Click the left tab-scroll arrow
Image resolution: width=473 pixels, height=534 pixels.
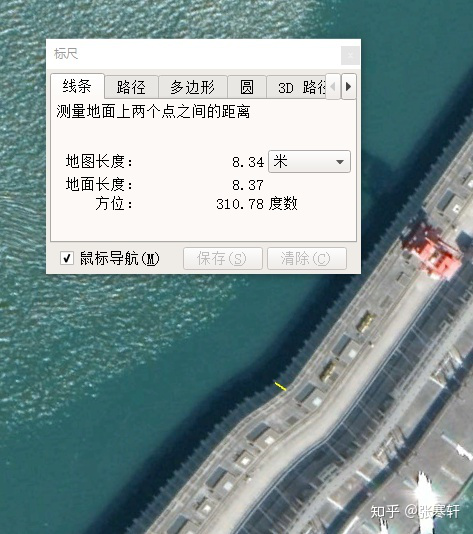(x=333, y=87)
